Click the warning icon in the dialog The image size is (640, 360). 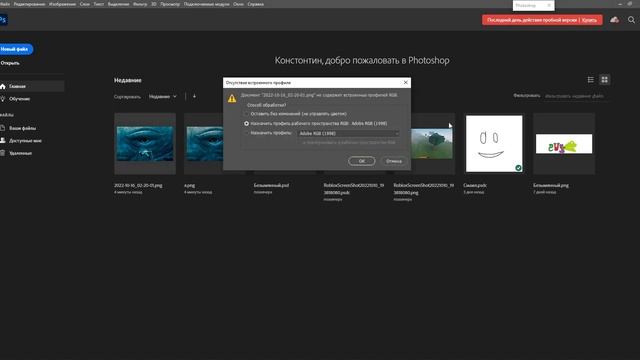coord(232,98)
